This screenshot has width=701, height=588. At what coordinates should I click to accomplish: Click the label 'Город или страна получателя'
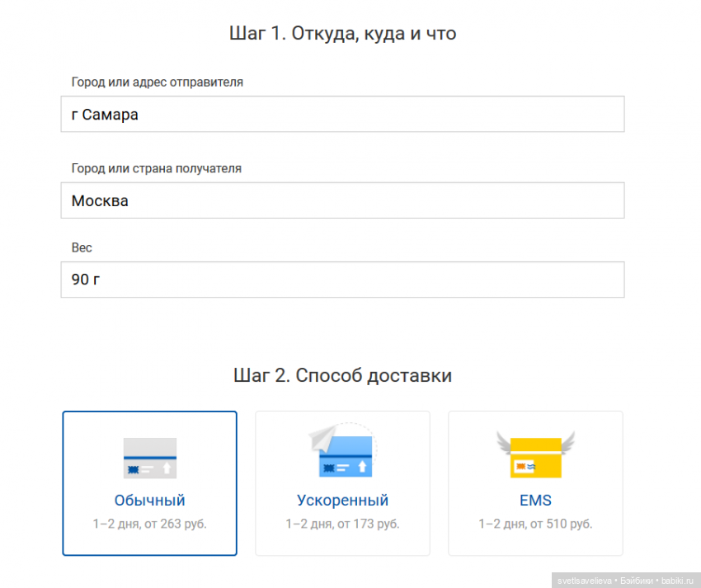click(156, 168)
